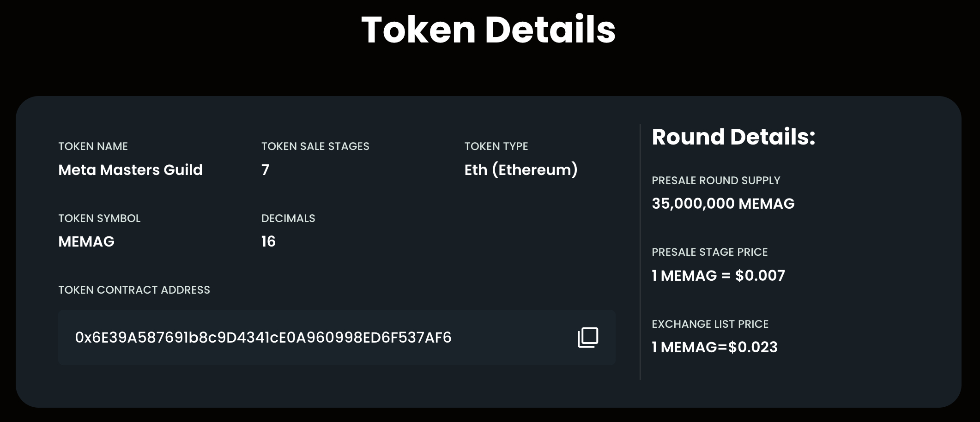Copy the token contract address icon
This screenshot has height=422, width=980.
point(588,338)
